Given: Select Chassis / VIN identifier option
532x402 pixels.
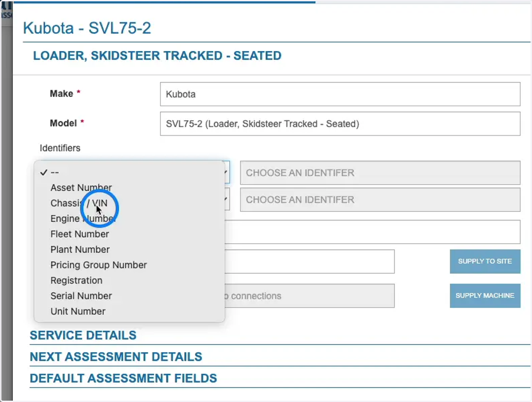Looking at the screenshot, I should click(129, 203).
